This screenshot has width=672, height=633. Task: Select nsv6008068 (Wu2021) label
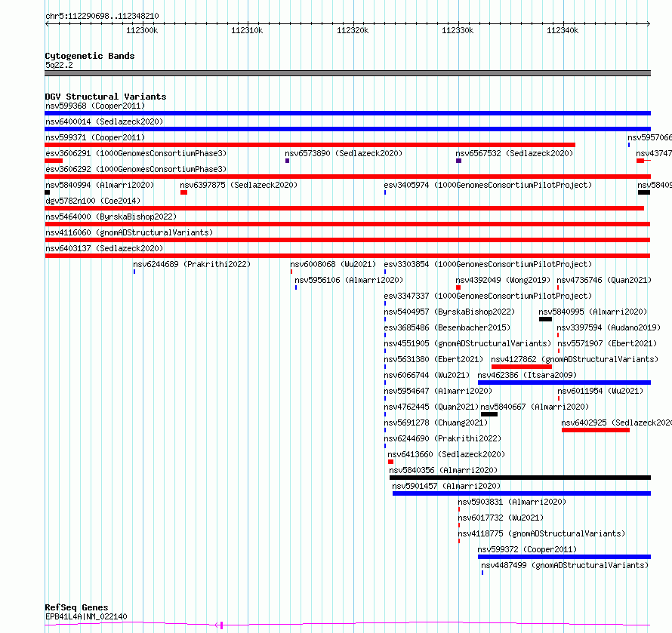333,264
